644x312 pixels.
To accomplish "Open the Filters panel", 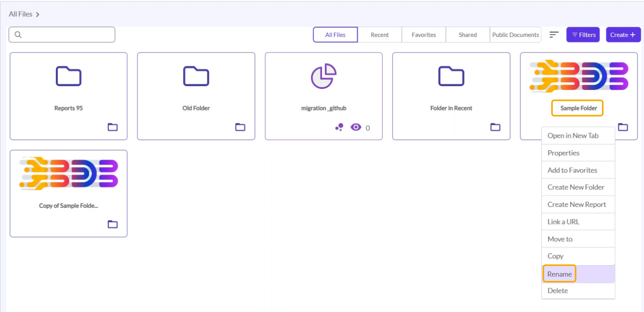I will (583, 35).
